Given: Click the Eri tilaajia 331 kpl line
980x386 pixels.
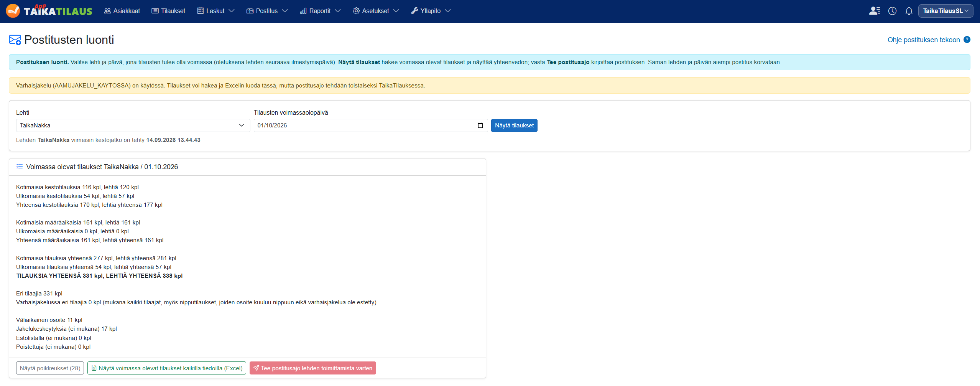Looking at the screenshot, I should (x=39, y=293).
